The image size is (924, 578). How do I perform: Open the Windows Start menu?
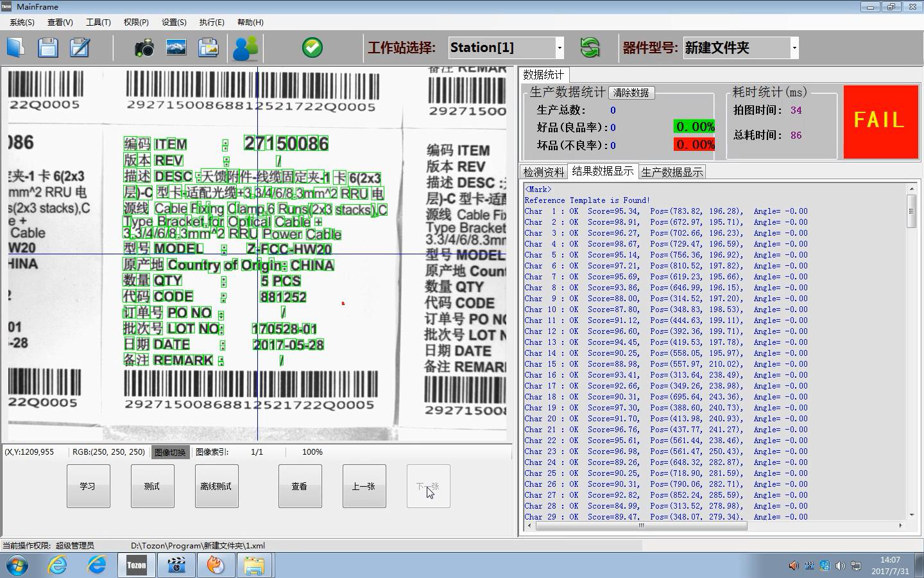click(17, 566)
